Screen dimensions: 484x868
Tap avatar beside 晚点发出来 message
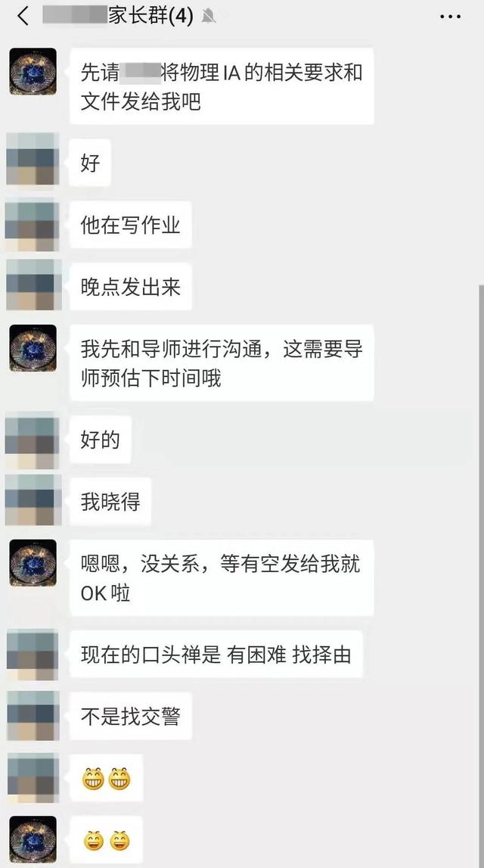pos(33,285)
